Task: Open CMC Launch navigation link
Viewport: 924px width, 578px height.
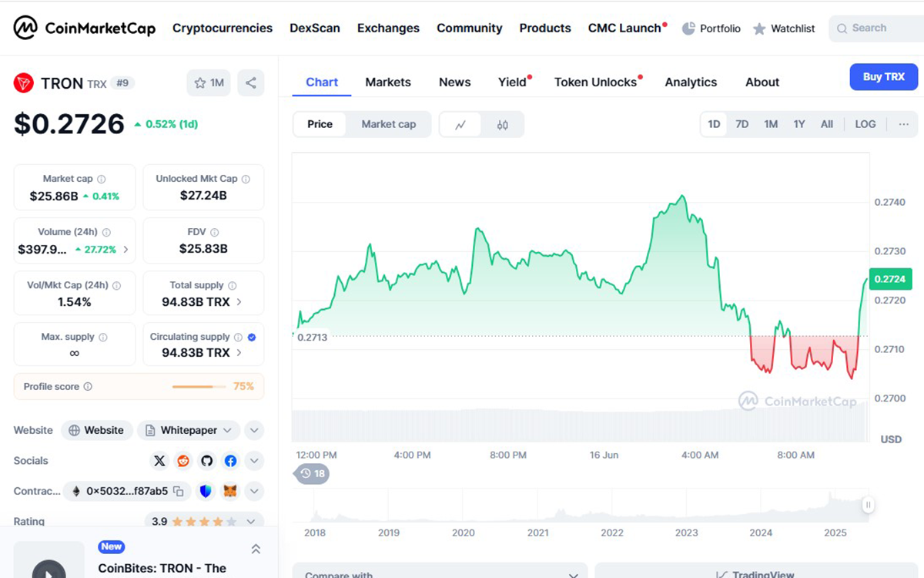Action: point(625,29)
